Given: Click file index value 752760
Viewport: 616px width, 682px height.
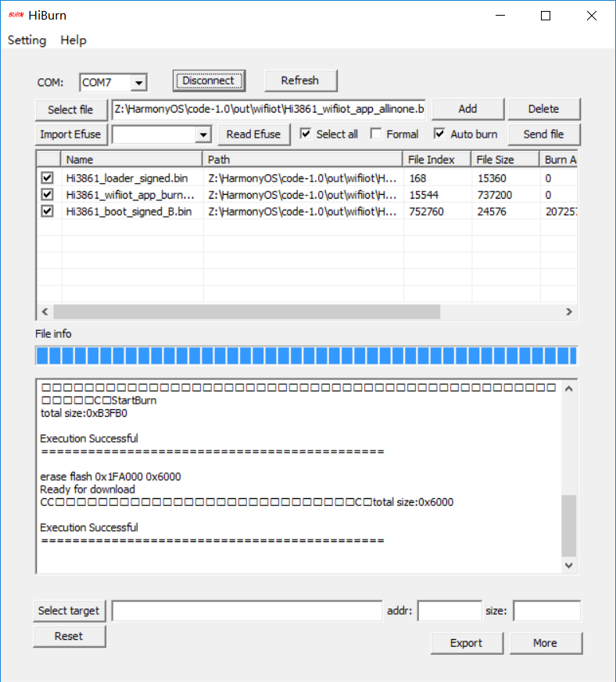Looking at the screenshot, I should (427, 212).
